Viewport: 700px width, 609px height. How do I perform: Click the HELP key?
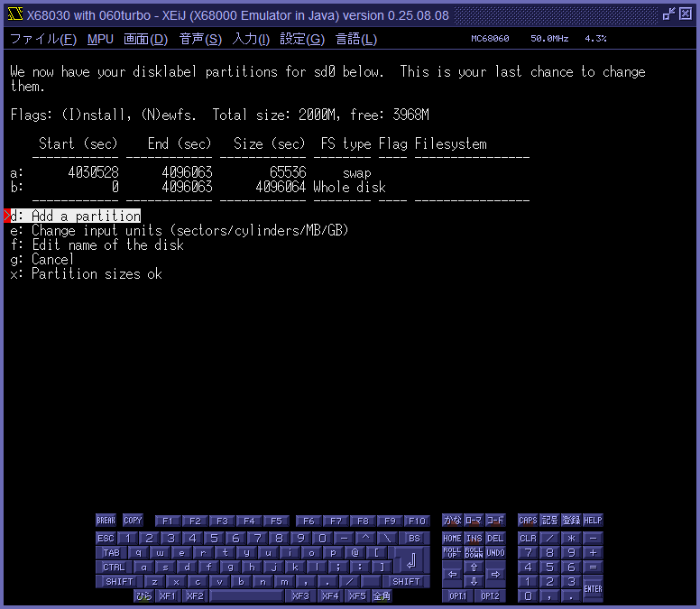pyautogui.click(x=593, y=521)
